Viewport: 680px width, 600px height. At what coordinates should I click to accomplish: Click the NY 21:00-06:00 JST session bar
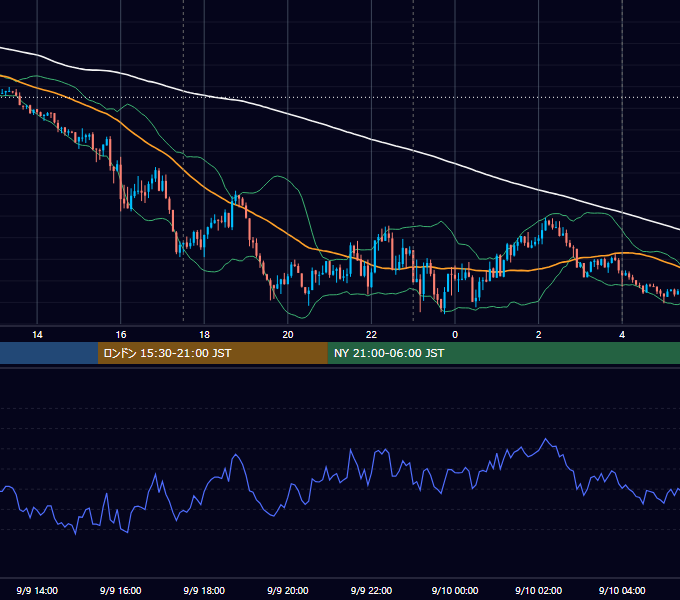pos(503,353)
